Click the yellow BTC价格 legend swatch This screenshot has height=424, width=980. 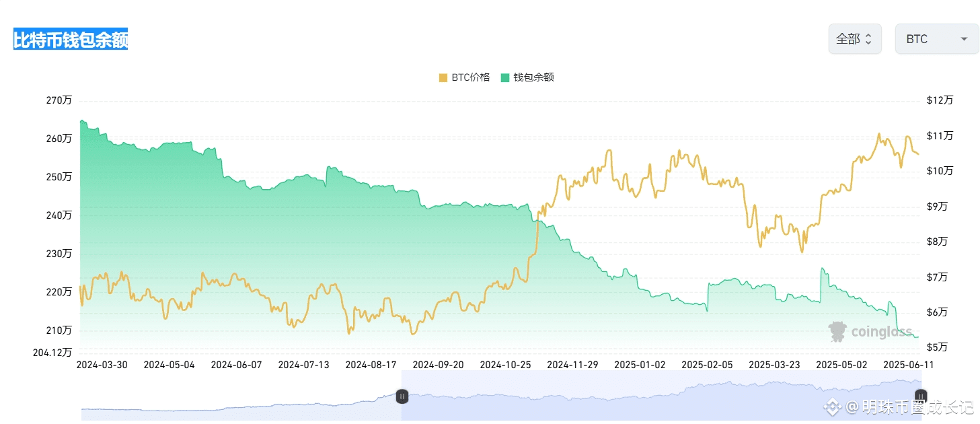443,77
